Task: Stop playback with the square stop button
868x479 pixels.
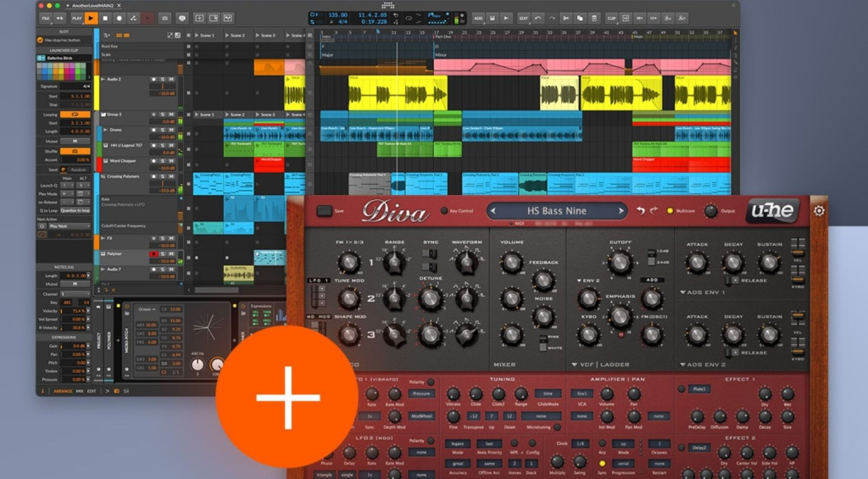Action: tap(105, 19)
